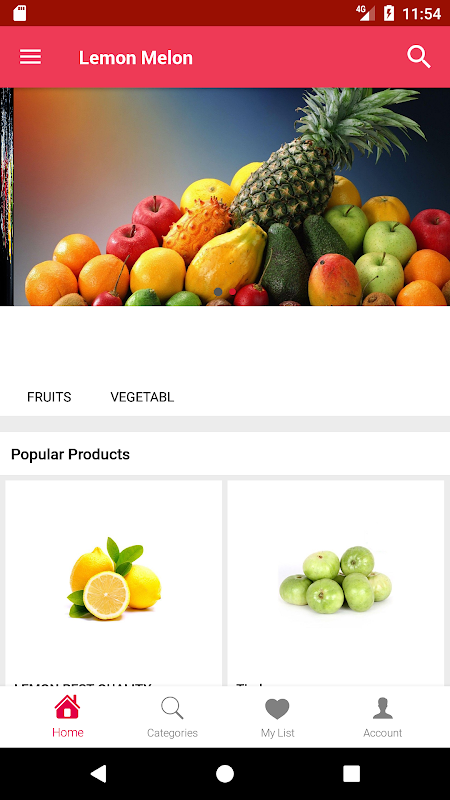The width and height of the screenshot is (450, 800).
Task: Switch to the VEGETABL tab
Action: [x=142, y=397]
